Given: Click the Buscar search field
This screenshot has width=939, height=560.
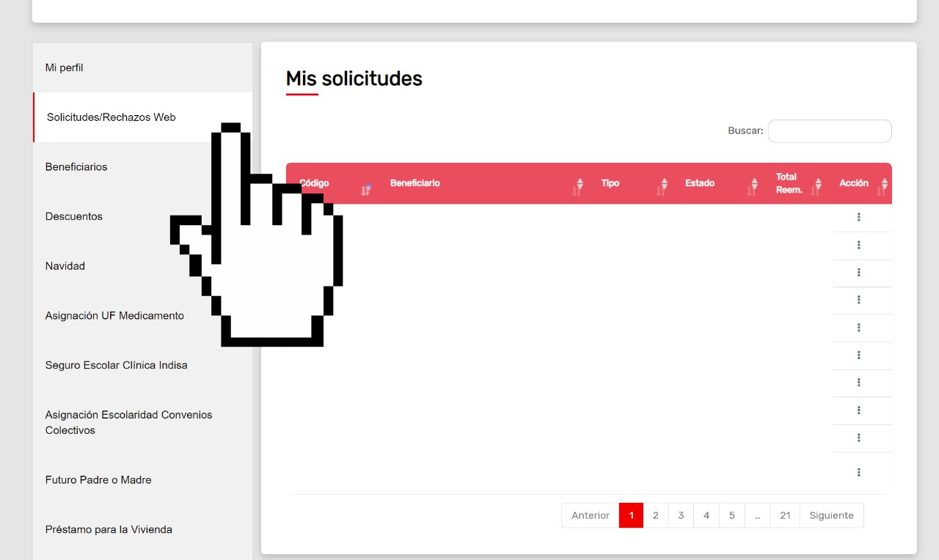Looking at the screenshot, I should coord(829,131).
